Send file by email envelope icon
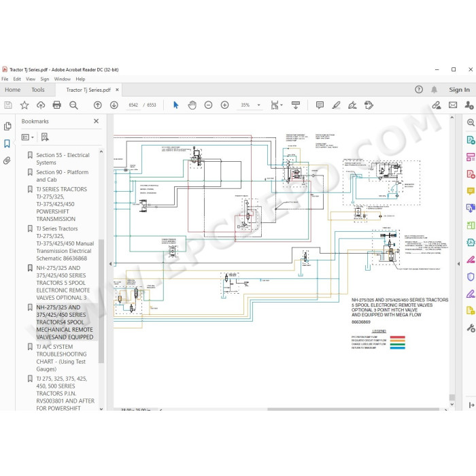The image size is (476, 476). click(453, 105)
